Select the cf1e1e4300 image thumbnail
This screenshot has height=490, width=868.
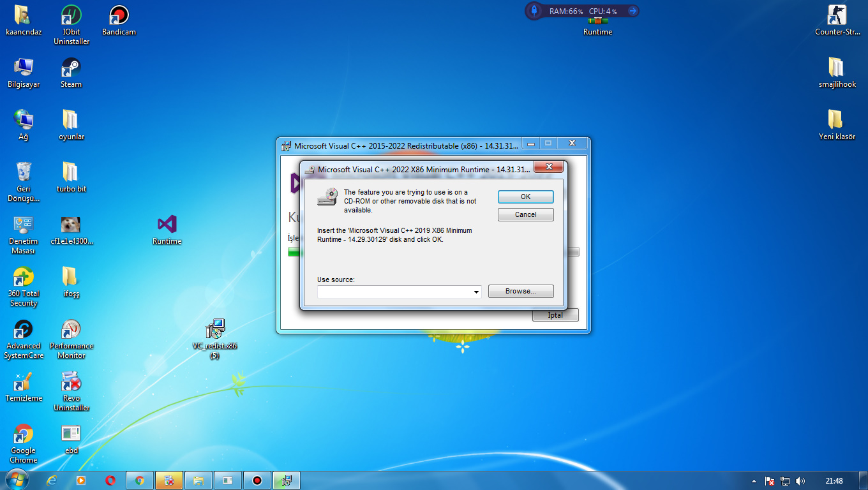(71, 230)
